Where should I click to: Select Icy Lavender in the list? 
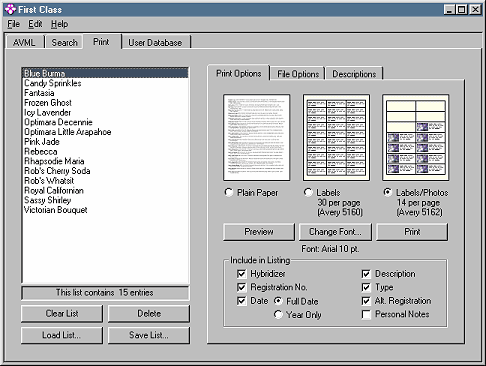point(105,112)
